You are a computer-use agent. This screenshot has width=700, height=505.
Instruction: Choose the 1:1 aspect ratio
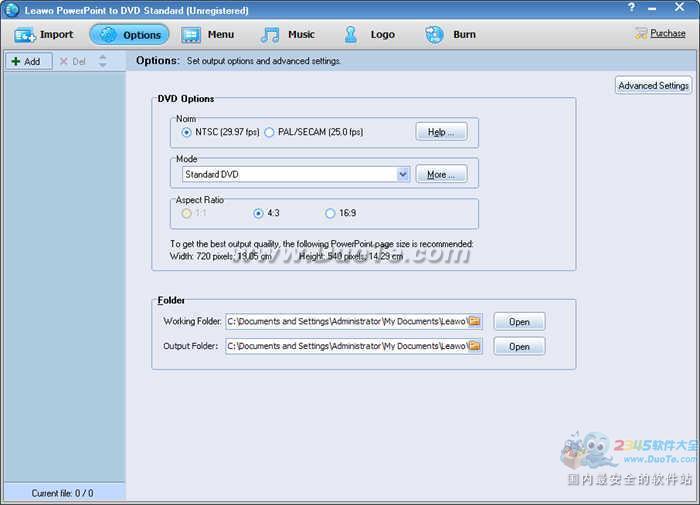point(194,213)
